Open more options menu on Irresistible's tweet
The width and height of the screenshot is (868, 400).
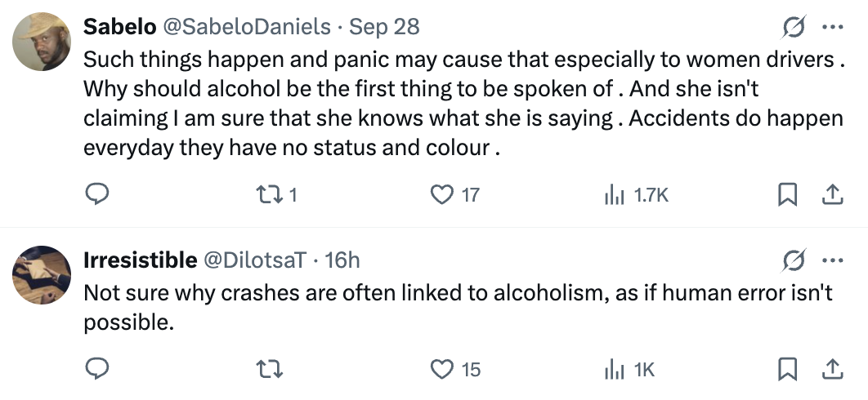click(x=832, y=260)
